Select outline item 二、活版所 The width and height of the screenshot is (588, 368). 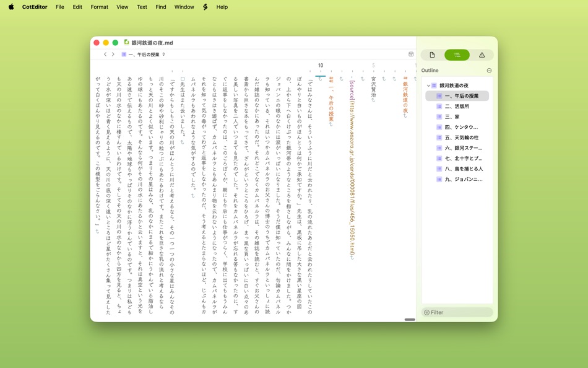pos(457,107)
